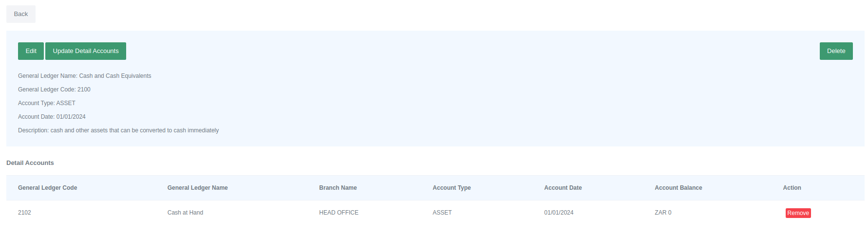Click the General Ledger Name summary line
868x235 pixels.
pos(84,76)
